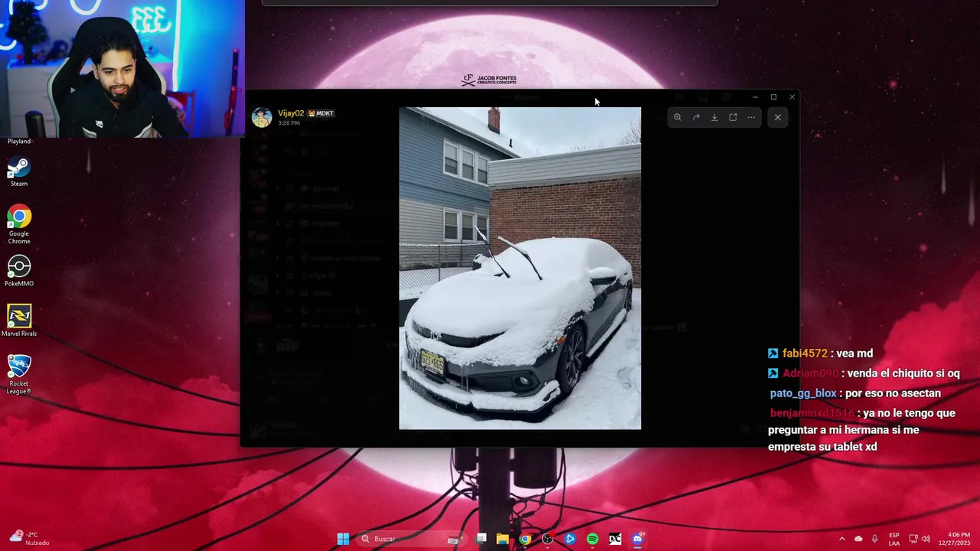Click the snow-covered car photo
This screenshot has width=980, height=551.
click(x=520, y=268)
